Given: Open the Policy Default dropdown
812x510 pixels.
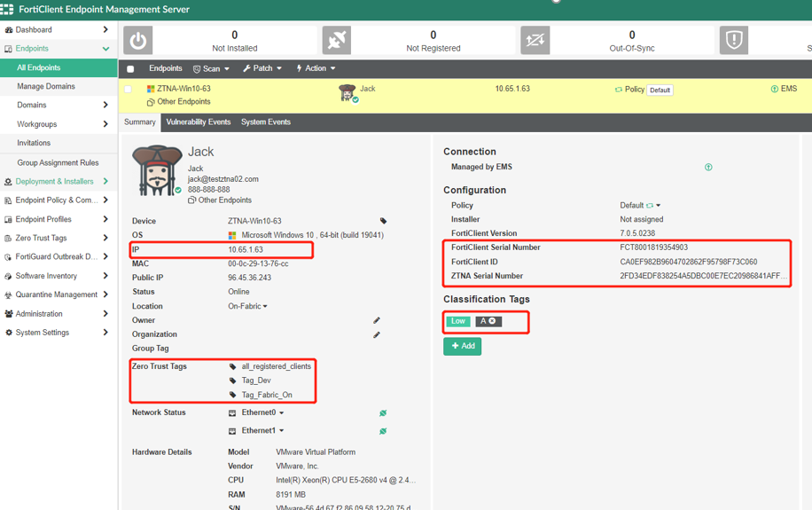Looking at the screenshot, I should coord(640,205).
